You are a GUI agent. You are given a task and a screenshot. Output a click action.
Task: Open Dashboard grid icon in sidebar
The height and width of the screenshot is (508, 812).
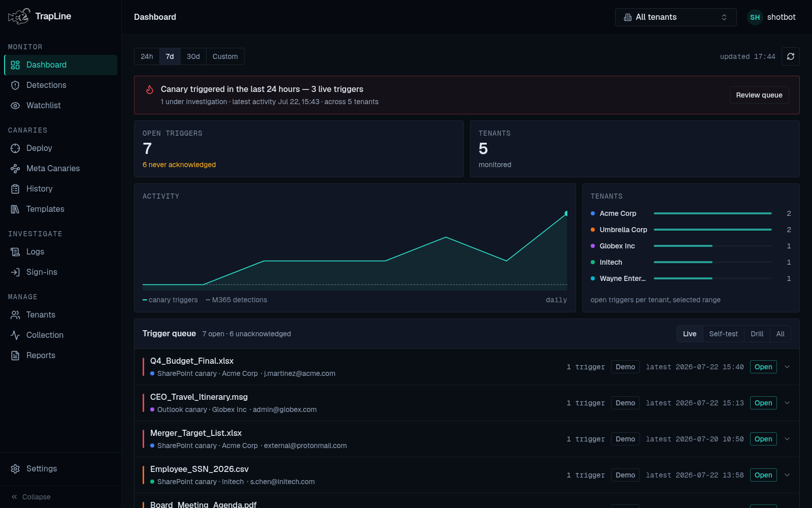click(15, 65)
